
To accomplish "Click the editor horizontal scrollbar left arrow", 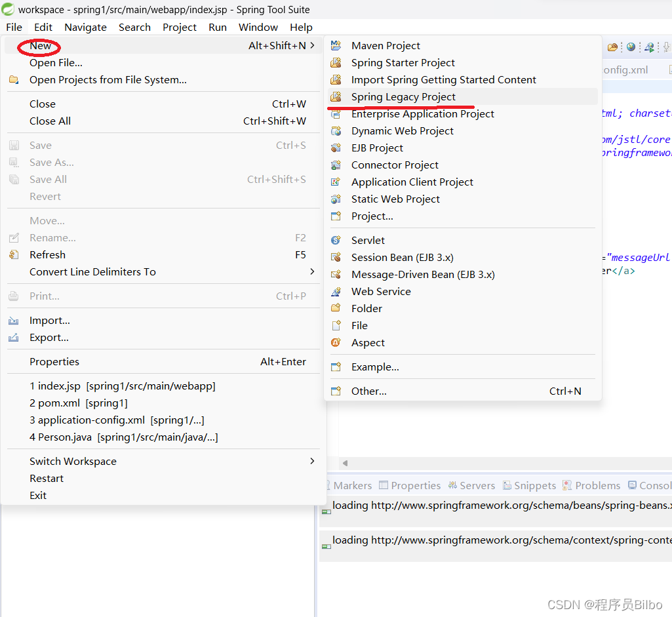I will 346,463.
